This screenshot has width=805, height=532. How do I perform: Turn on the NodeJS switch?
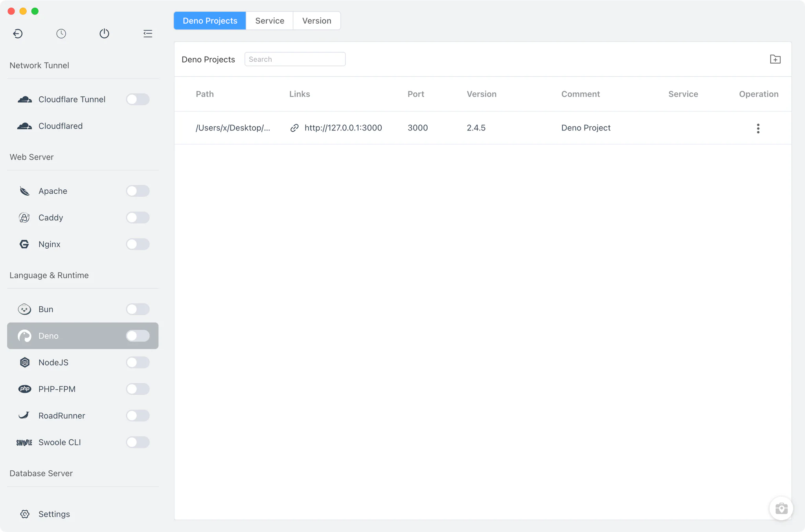[x=138, y=362]
